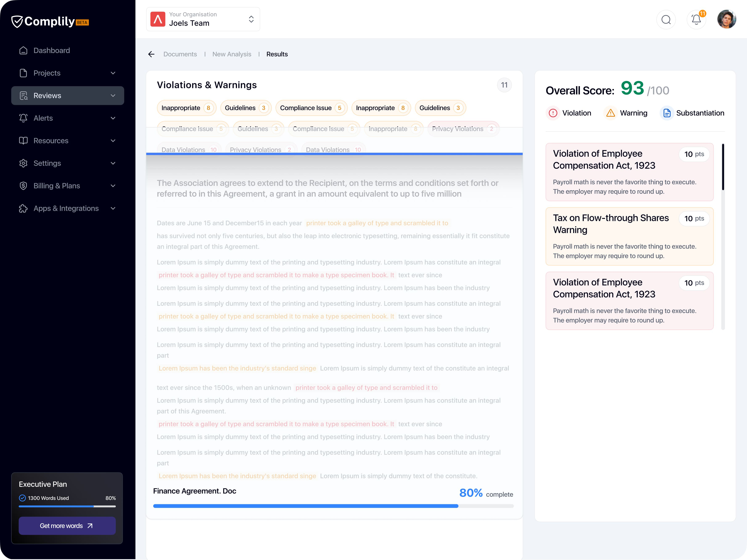
Task: Click the New Analysis breadcrumb
Action: coord(232,54)
